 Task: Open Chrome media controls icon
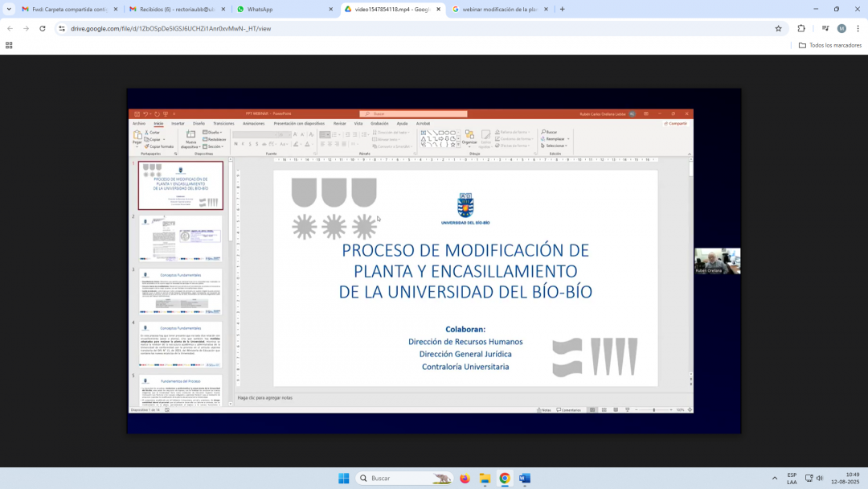tap(825, 28)
